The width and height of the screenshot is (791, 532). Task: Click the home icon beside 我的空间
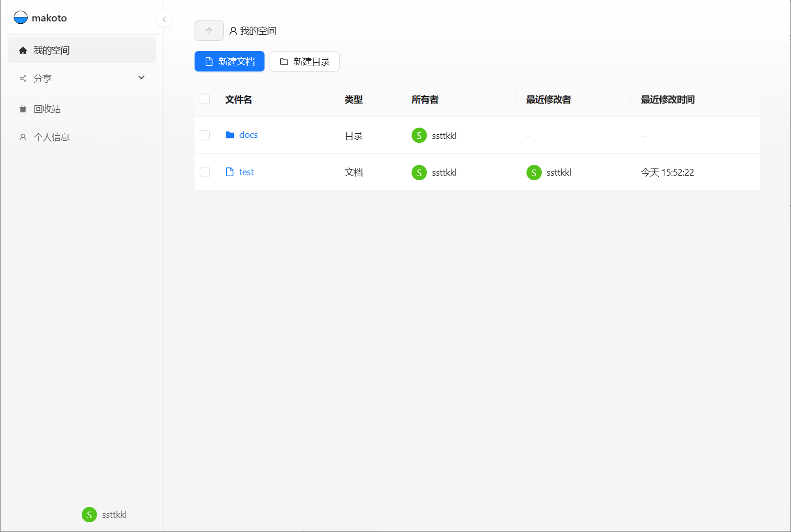23,50
